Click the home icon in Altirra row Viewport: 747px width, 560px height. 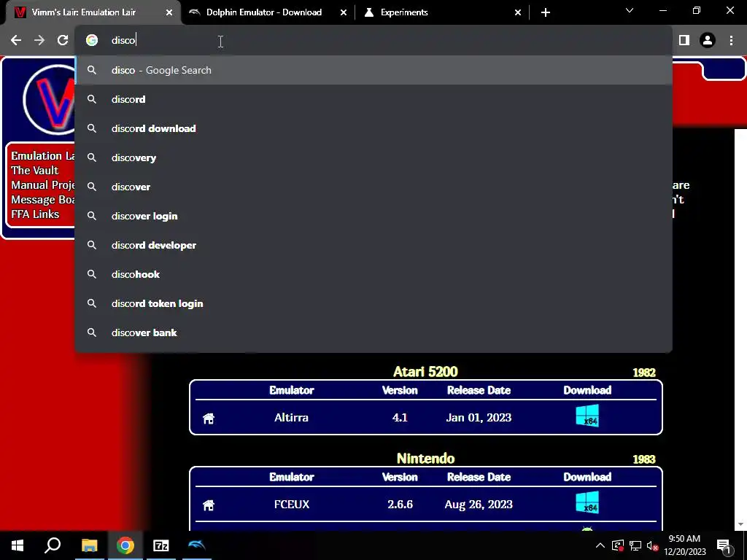(x=209, y=419)
